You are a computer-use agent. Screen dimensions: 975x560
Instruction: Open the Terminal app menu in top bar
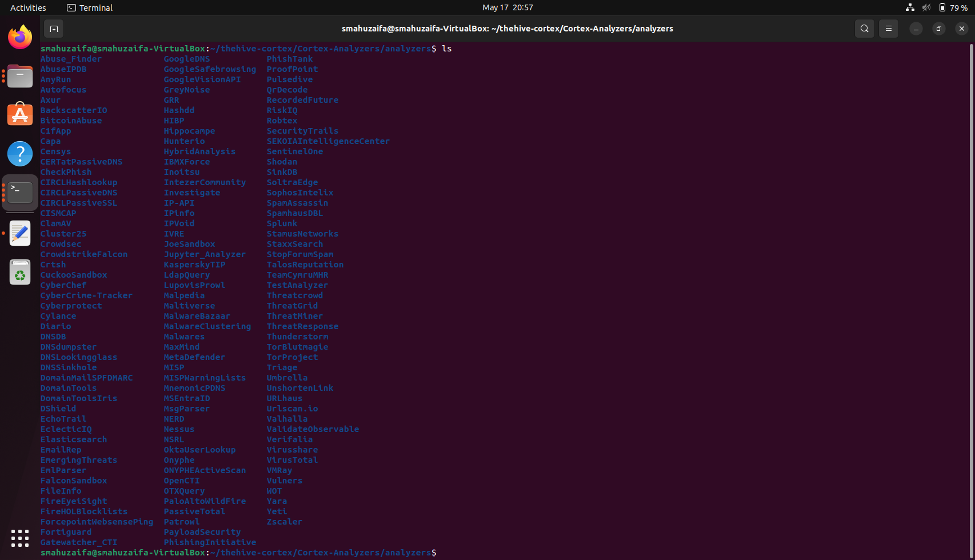(90, 7)
